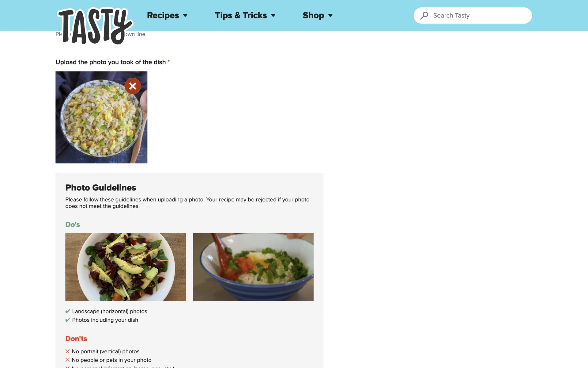Click the blue rice bowl example photo
Screen dimensions: 588x368
coord(253,267)
